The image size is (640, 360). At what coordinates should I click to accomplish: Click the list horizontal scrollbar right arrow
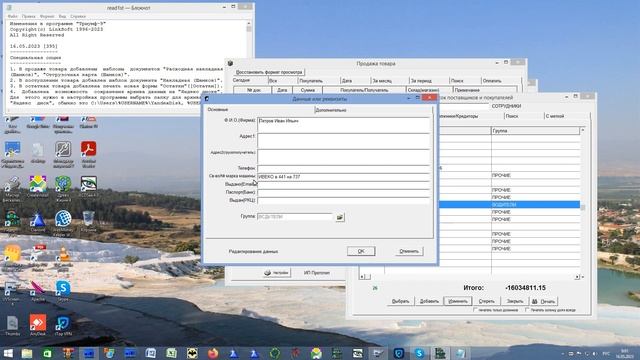click(577, 277)
